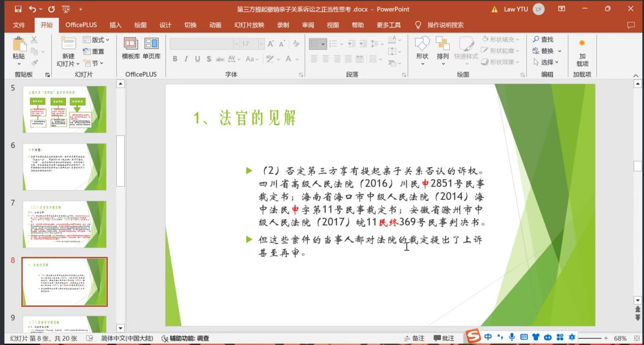Expand the 节 section dropdown
The width and height of the screenshot is (644, 345).
93,63
